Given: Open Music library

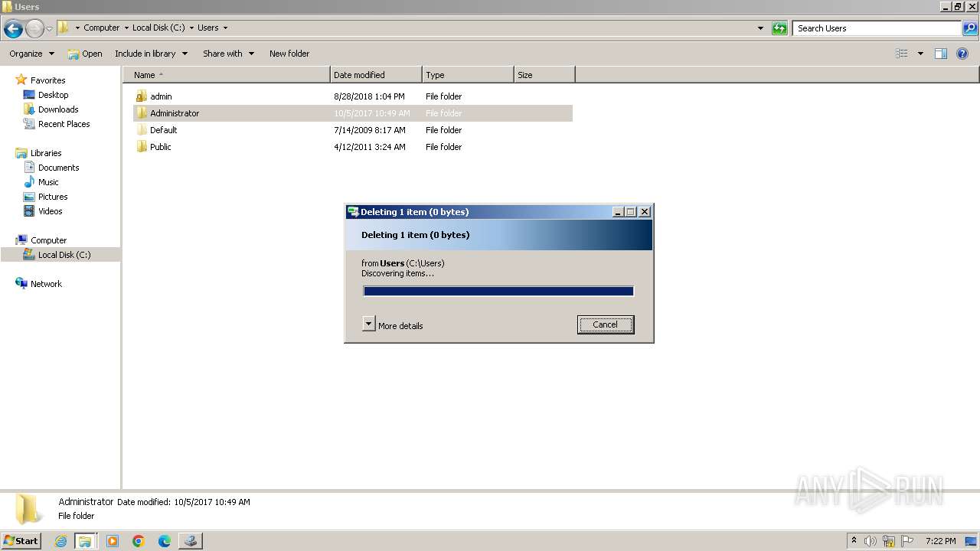Looking at the screenshot, I should click(48, 182).
